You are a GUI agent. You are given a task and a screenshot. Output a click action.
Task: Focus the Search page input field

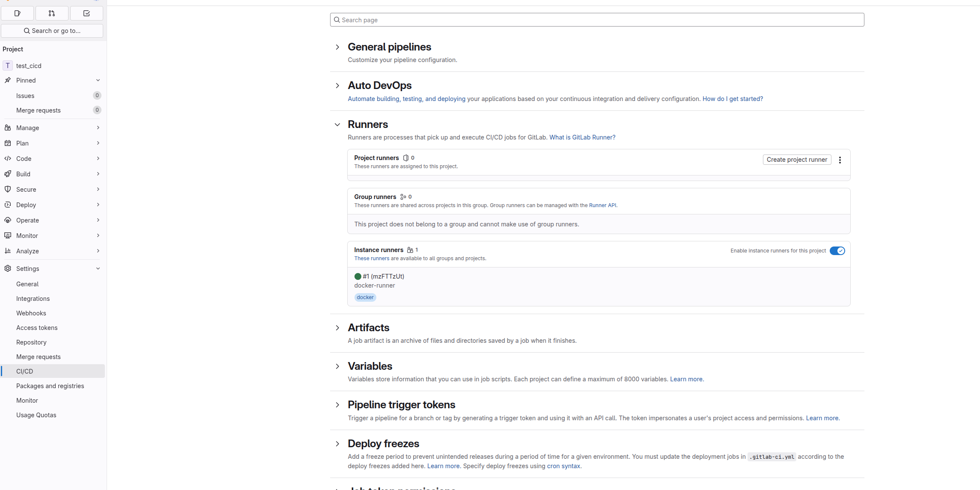click(597, 20)
